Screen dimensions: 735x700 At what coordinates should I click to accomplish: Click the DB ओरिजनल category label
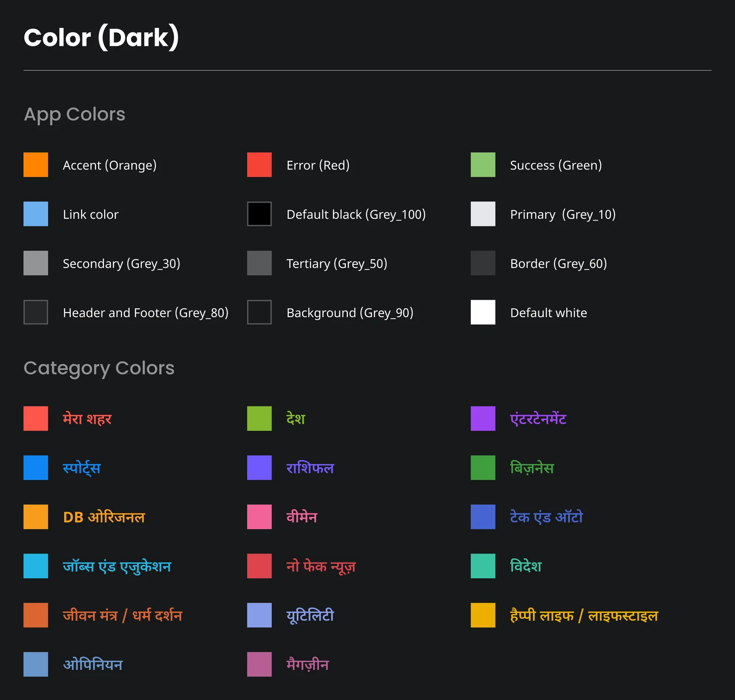(104, 518)
